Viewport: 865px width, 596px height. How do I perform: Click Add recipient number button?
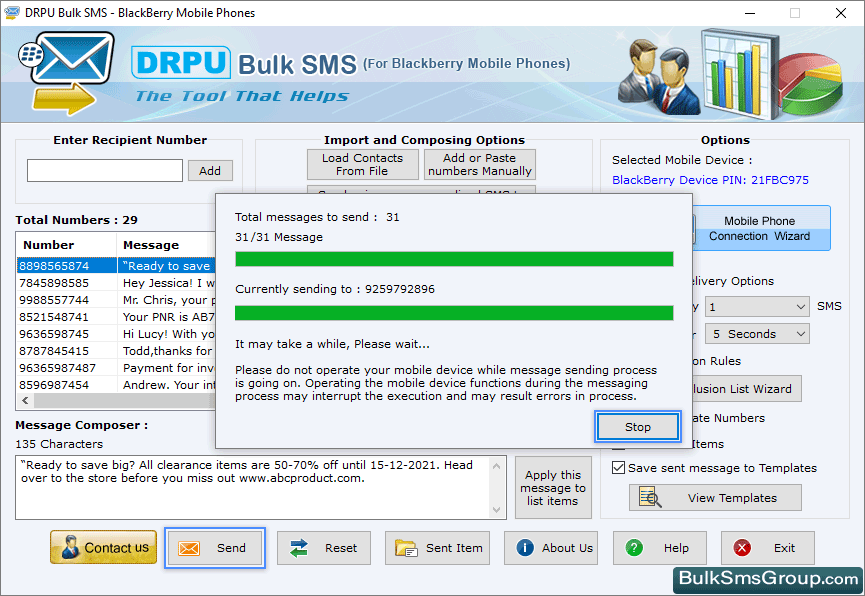210,171
